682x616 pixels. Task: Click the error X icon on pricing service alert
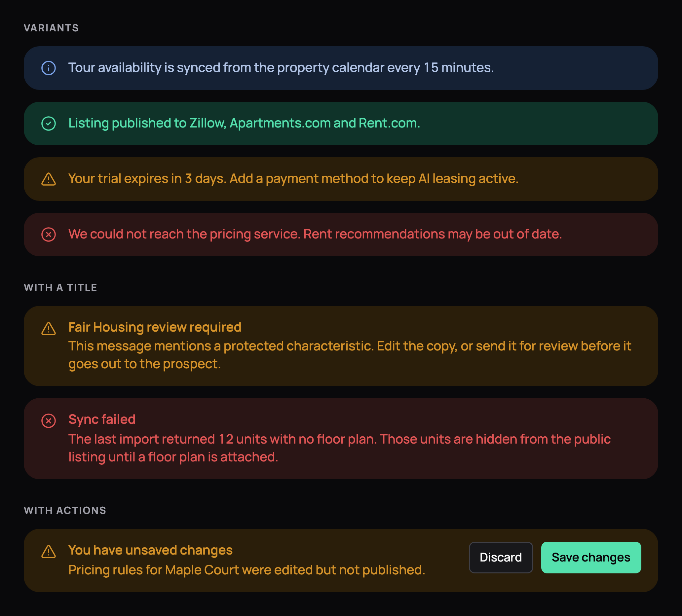48,234
